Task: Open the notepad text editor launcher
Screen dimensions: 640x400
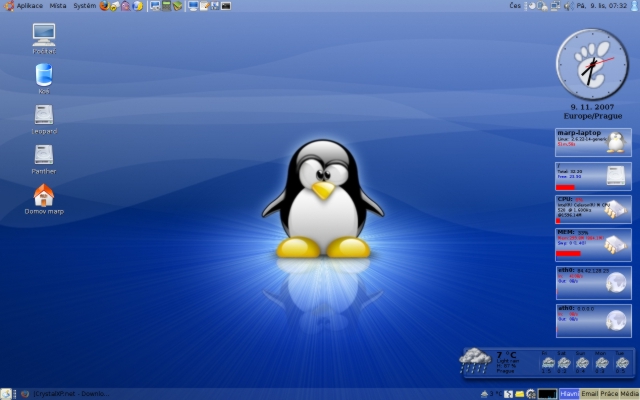Action: click(204, 6)
